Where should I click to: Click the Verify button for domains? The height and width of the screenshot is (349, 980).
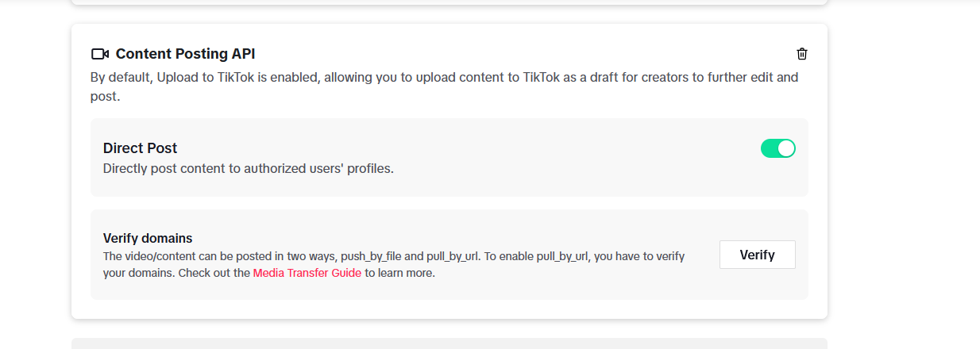(757, 255)
